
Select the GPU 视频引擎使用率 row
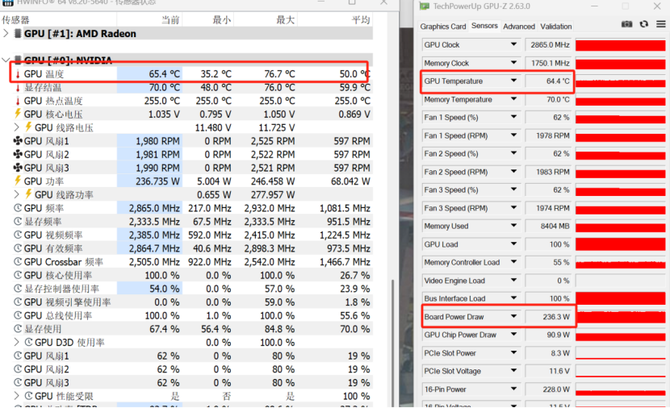187,302
